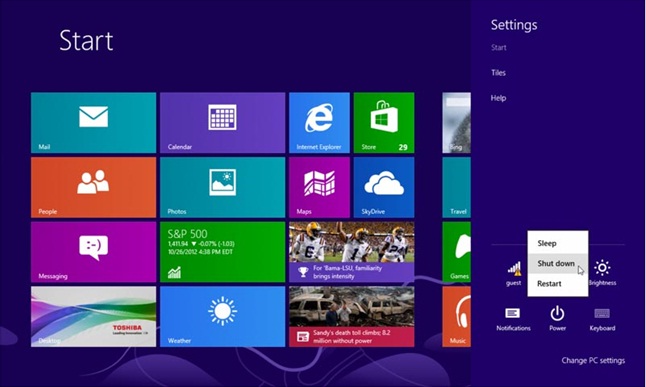
Task: Open the Store tile
Action: [384, 123]
